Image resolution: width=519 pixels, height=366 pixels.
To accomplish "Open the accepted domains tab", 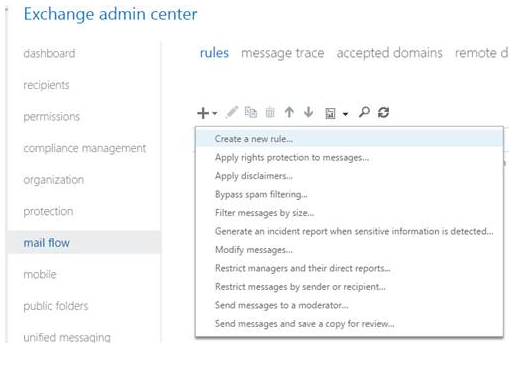I will click(389, 53).
